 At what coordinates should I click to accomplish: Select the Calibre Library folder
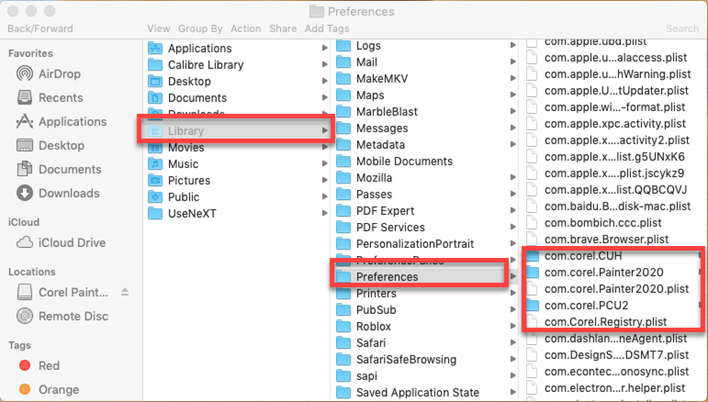point(196,65)
